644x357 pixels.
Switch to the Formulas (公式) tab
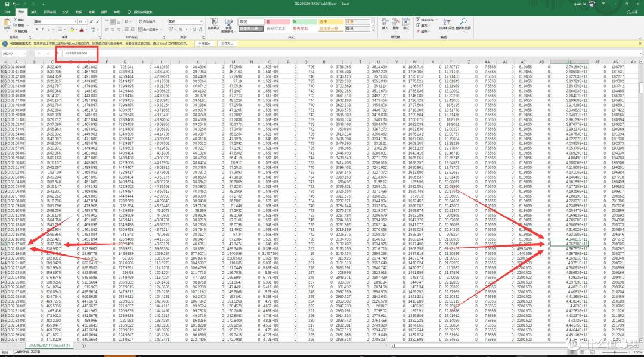click(66, 12)
